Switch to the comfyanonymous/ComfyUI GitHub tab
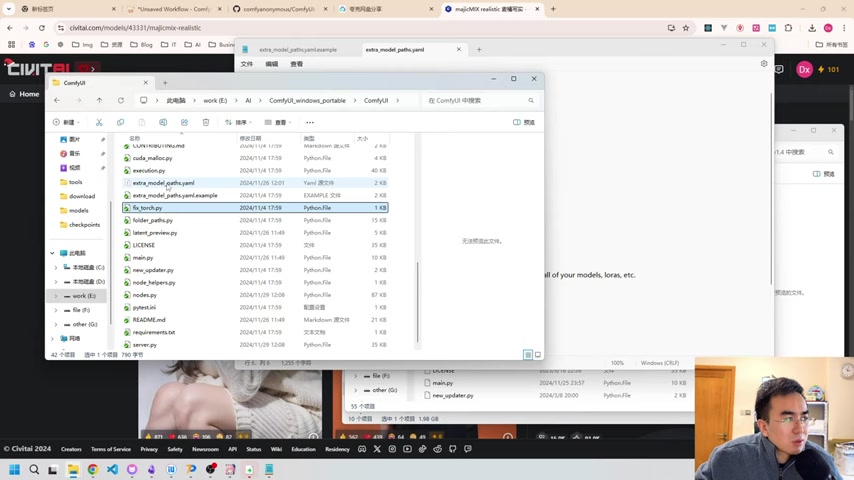 [279, 9]
